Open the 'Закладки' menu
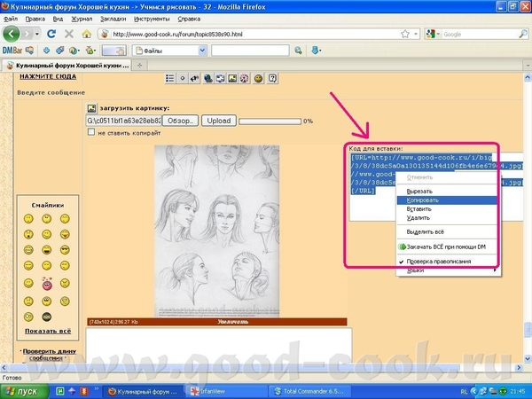532x399 pixels. [x=113, y=19]
